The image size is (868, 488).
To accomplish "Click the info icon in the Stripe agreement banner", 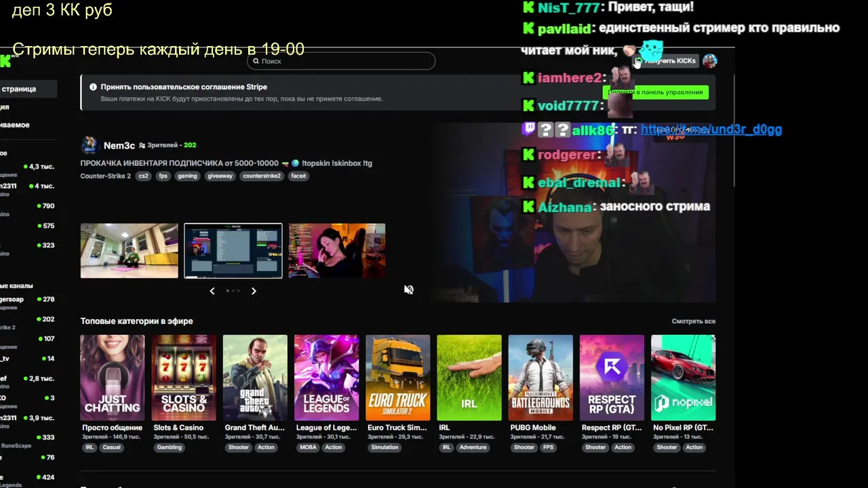I will [93, 87].
